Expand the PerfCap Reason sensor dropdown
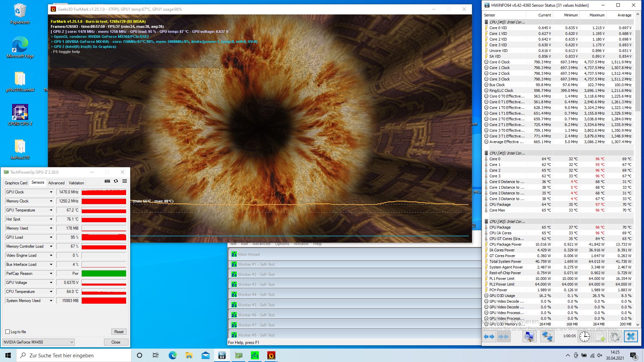 [51, 274]
